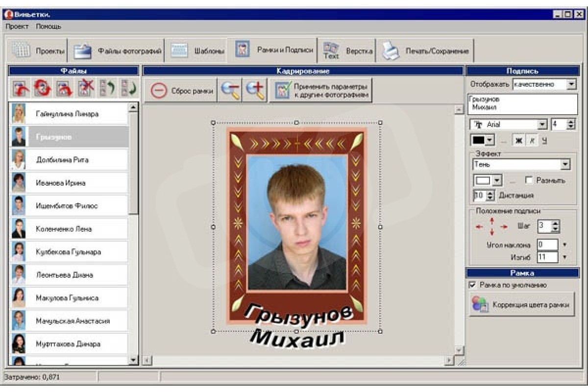Click the file list scroll-up arrow

point(134,107)
